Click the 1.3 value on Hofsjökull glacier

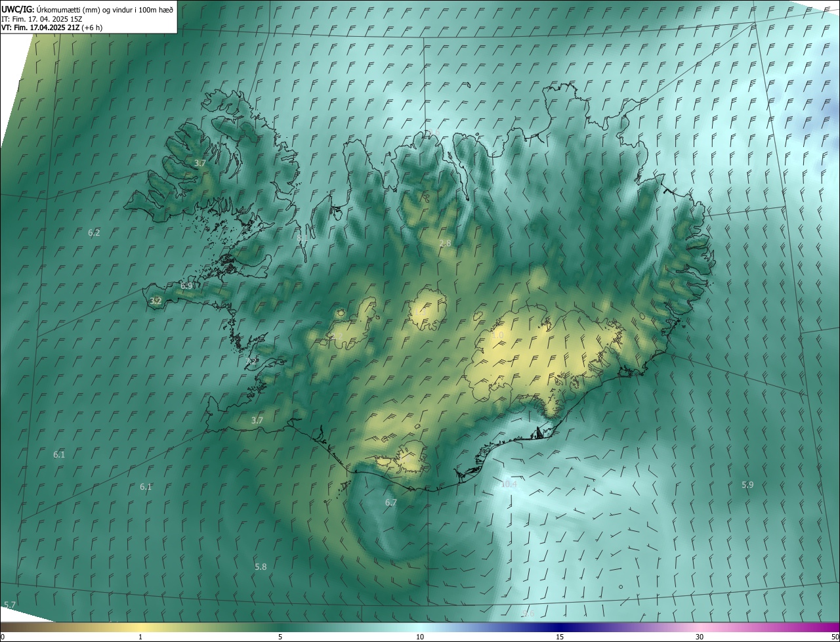420,311
